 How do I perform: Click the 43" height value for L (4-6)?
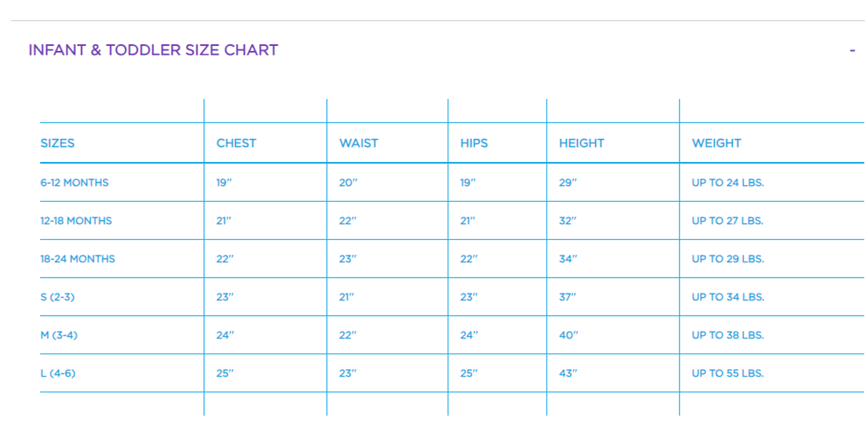pyautogui.click(x=568, y=373)
